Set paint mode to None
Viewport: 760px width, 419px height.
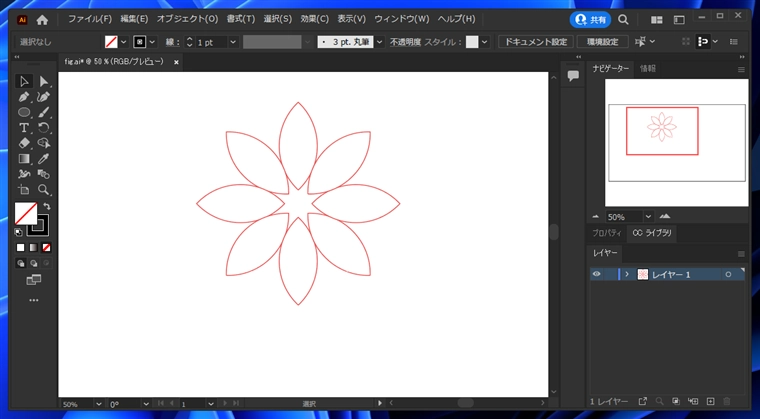click(46, 248)
